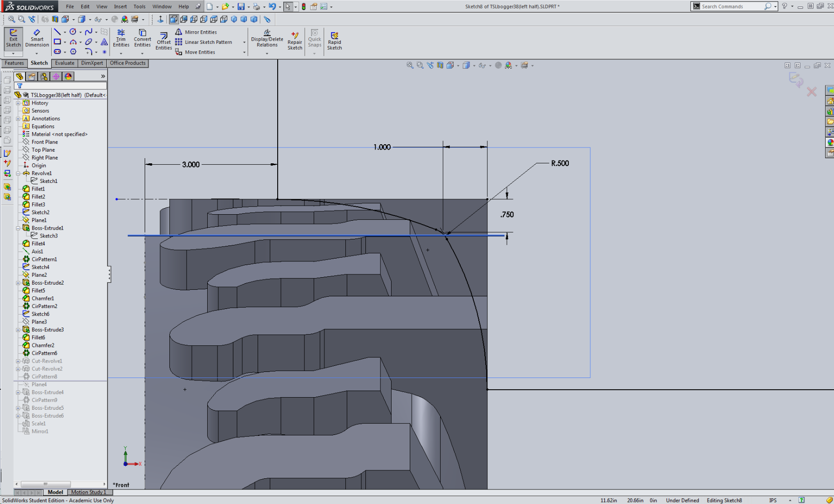Click the Repair Sketch icon
The height and width of the screenshot is (504, 834).
pos(295,40)
